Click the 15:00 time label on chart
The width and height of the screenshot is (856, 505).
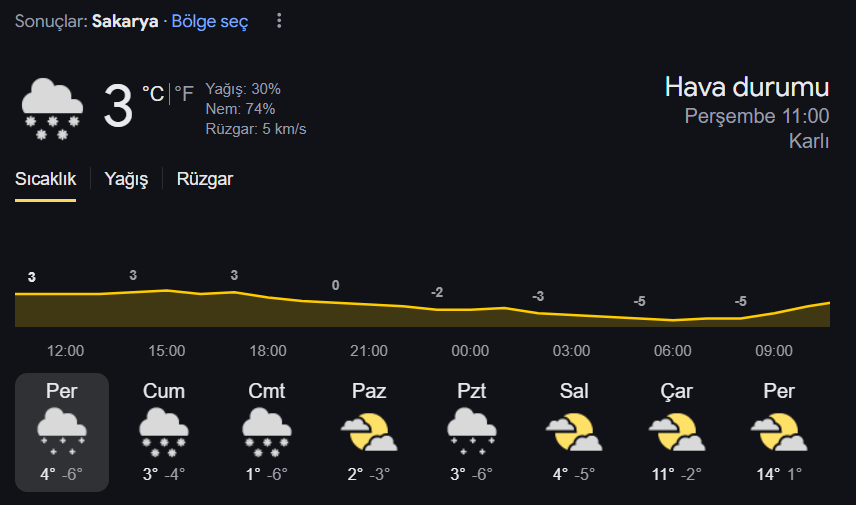pyautogui.click(x=167, y=350)
